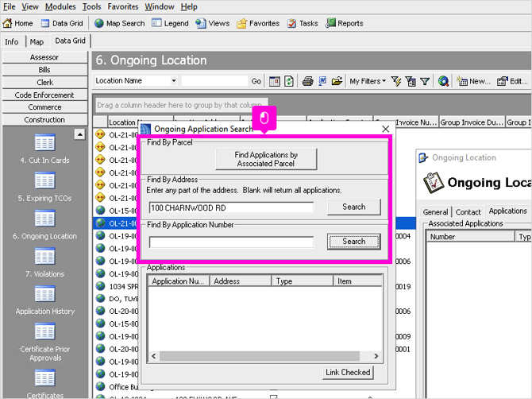Open the Construction module

click(x=44, y=119)
